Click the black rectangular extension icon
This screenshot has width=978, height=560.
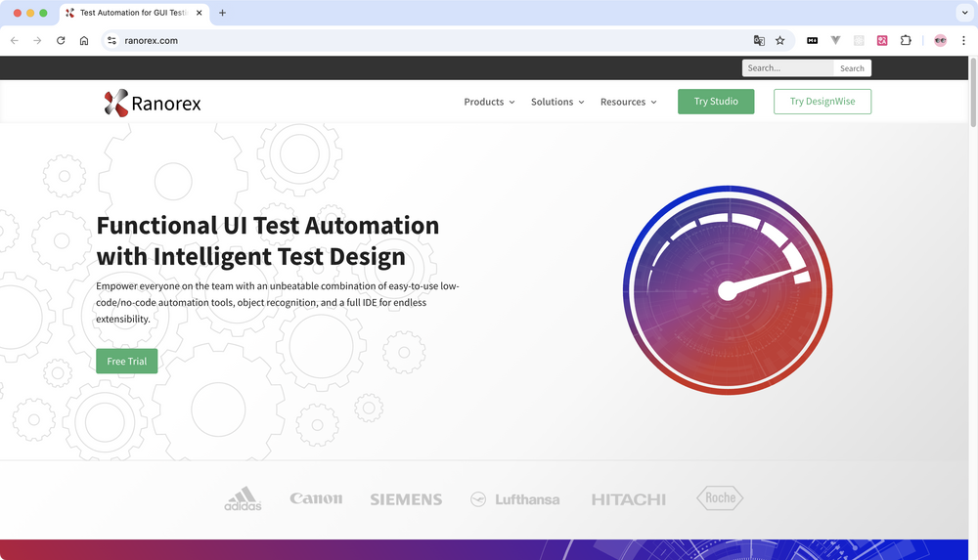812,40
